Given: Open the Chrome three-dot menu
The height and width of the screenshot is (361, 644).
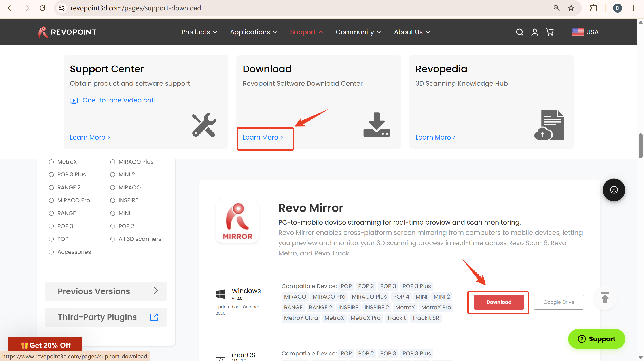Looking at the screenshot, I should 633,8.
